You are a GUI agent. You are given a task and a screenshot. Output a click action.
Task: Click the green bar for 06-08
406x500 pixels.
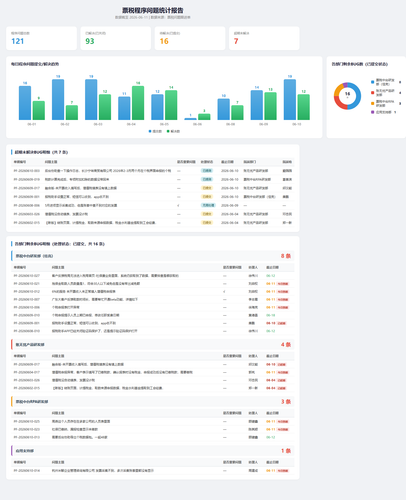pyautogui.click(x=237, y=113)
